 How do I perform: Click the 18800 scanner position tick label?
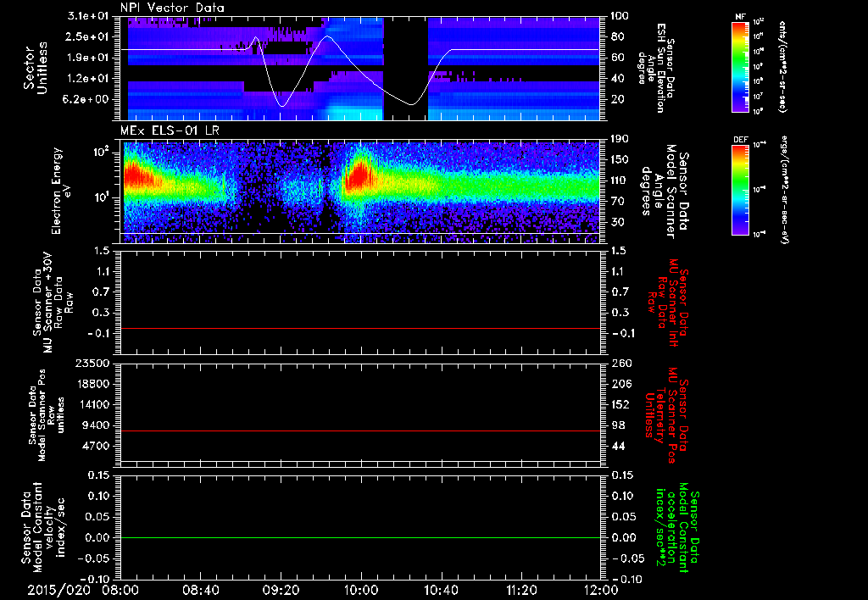point(93,384)
